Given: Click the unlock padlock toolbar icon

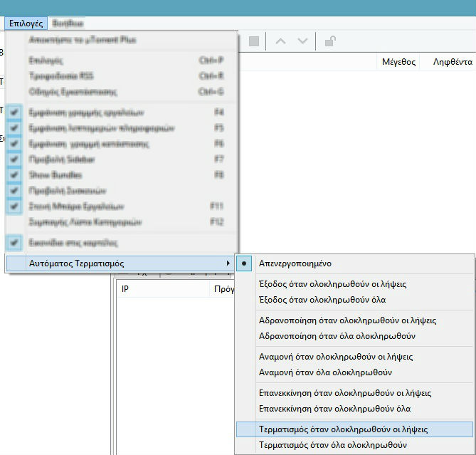Looking at the screenshot, I should pyautogui.click(x=330, y=41).
